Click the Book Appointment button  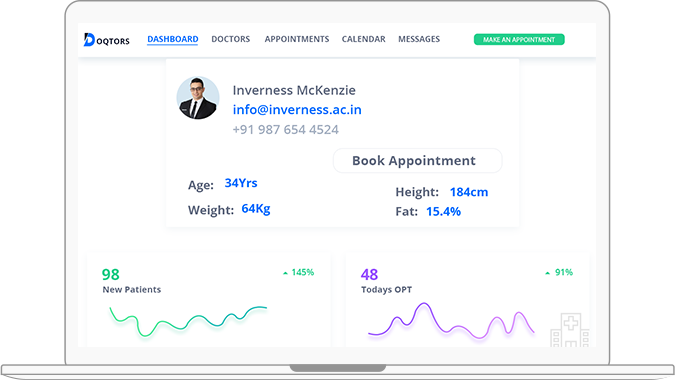[418, 161]
